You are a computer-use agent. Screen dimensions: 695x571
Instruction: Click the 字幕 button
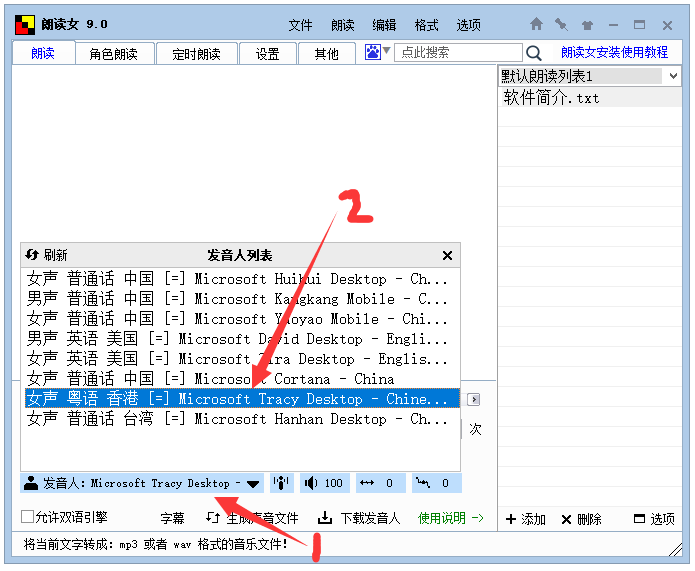(172, 518)
